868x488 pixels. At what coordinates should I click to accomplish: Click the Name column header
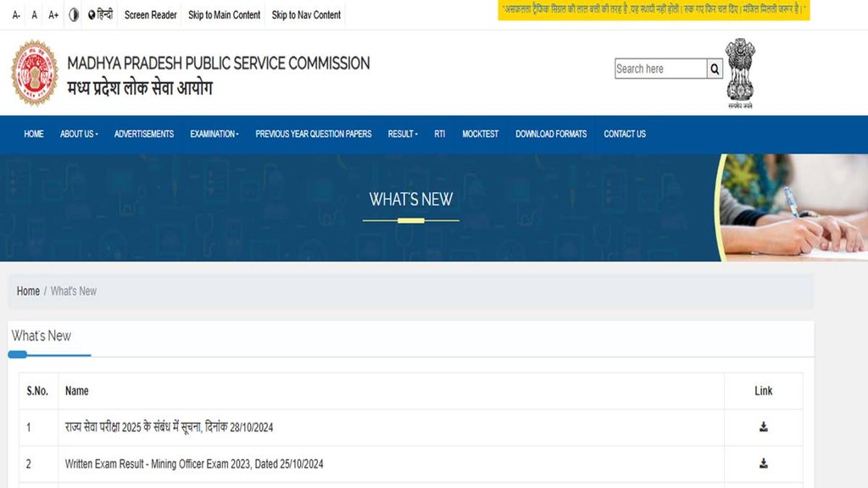[x=77, y=391]
